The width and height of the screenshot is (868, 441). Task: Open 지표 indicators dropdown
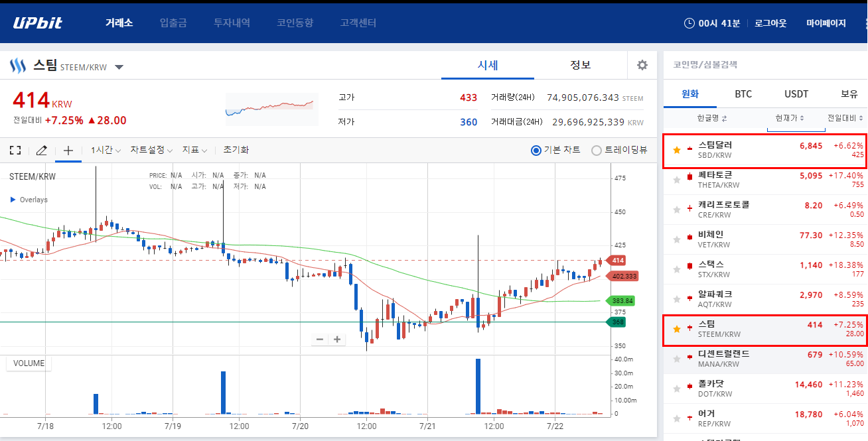196,151
